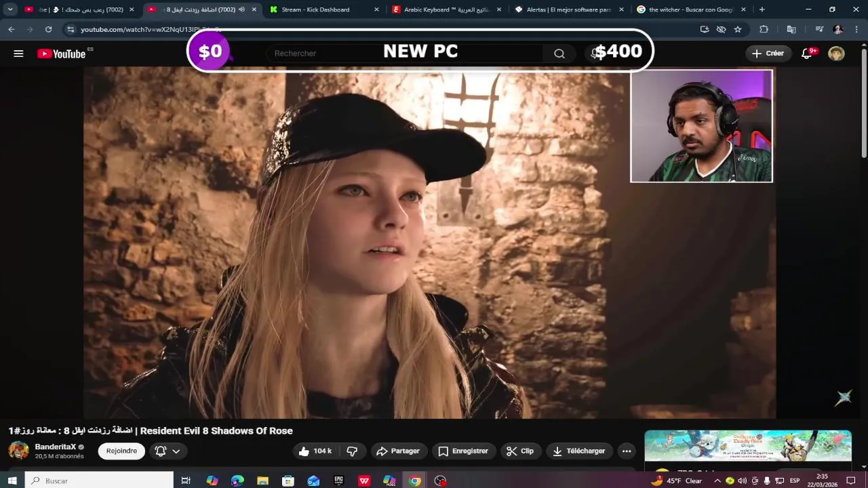Viewport: 868px width, 488px height.
Task: Open clock showing 2:35 22/03/2026
Action: point(823,481)
